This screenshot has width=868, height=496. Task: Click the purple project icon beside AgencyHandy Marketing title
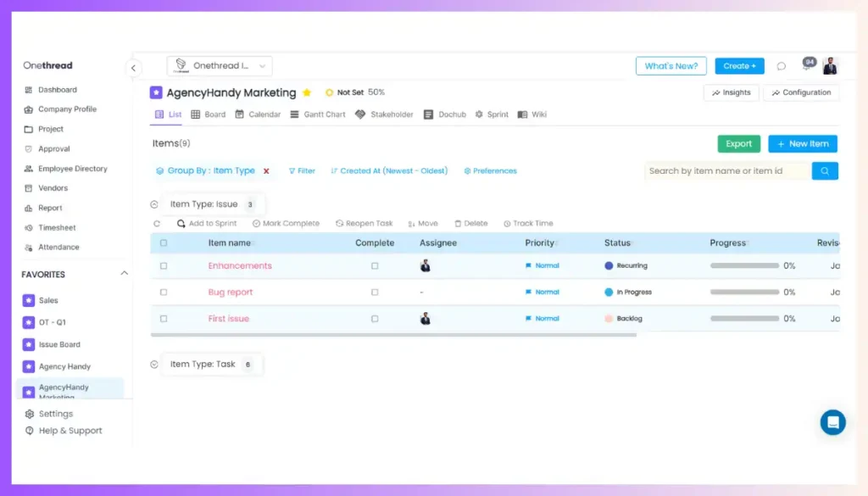[156, 92]
